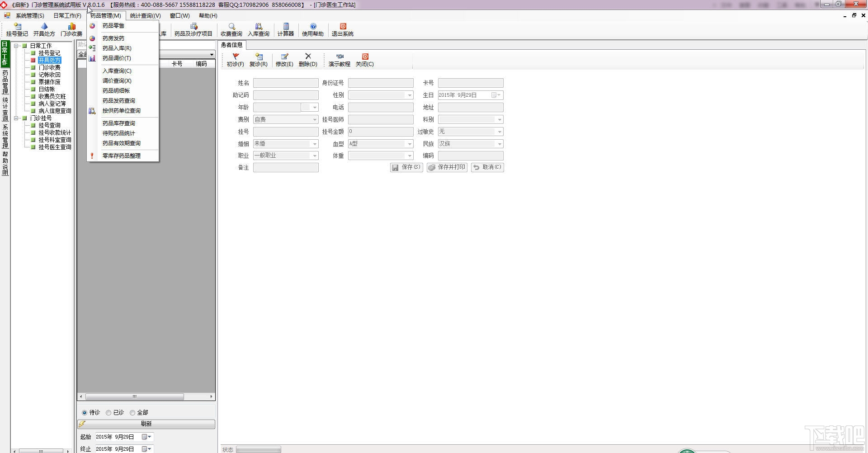Screen dimensions: 868x453
Task: Open the 系统管理(S) menu
Action: (30, 16)
